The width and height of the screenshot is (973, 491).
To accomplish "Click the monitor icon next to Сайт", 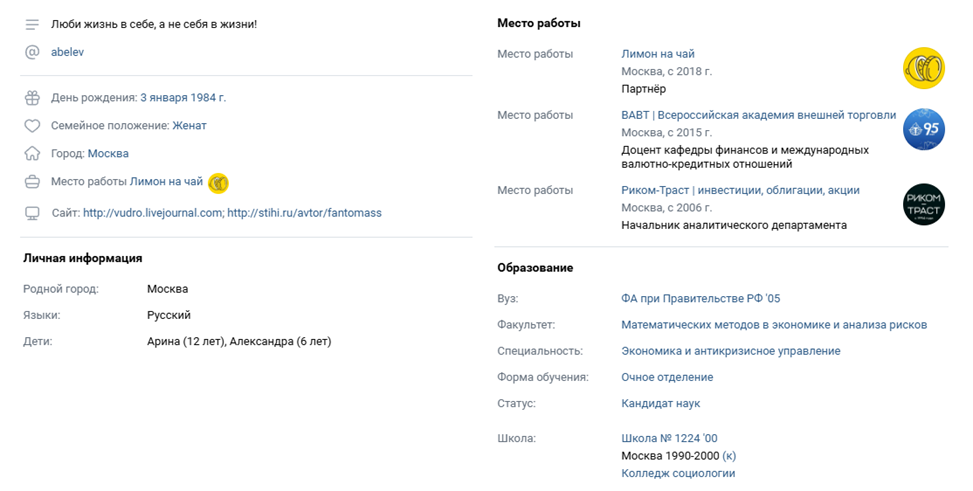I will coord(32,213).
